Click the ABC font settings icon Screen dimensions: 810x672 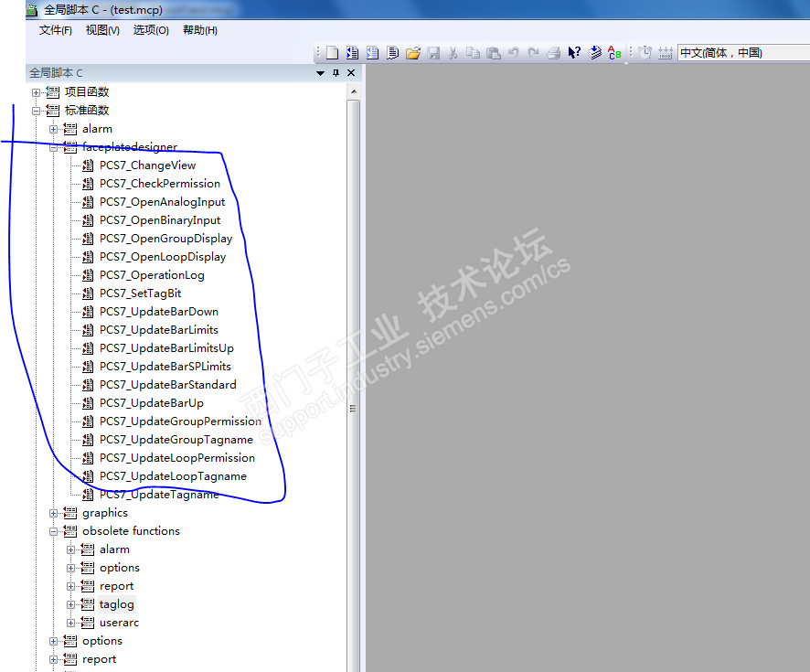614,53
